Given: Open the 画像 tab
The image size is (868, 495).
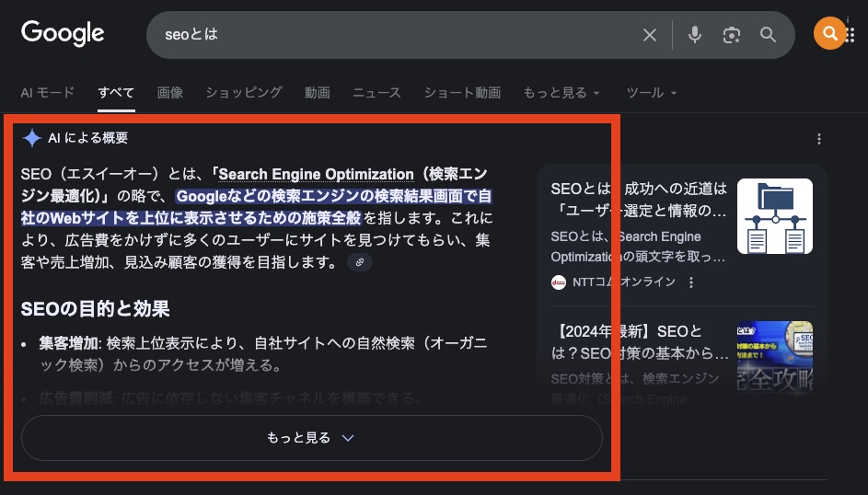Looking at the screenshot, I should point(170,92).
